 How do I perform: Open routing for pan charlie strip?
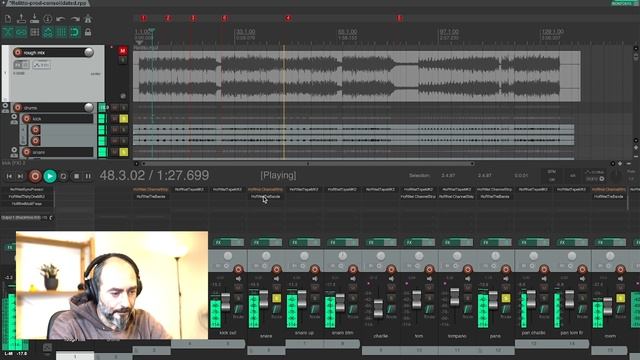click(543, 310)
